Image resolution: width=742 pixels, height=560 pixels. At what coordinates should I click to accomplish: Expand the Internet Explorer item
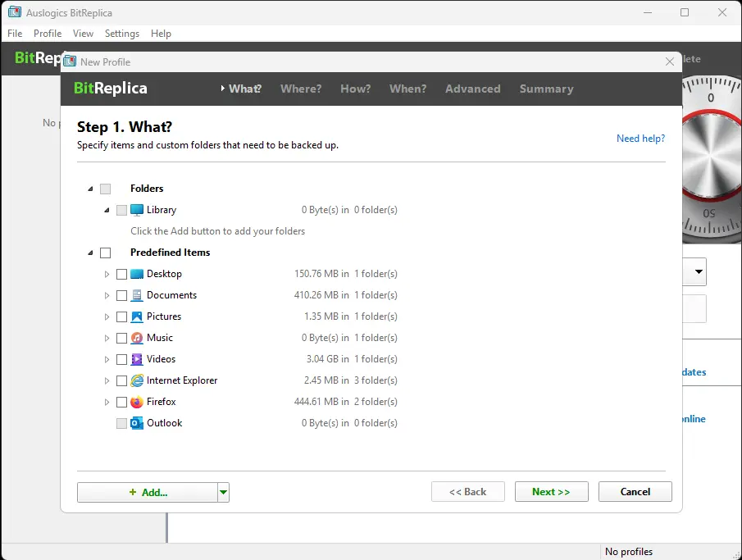[107, 380]
